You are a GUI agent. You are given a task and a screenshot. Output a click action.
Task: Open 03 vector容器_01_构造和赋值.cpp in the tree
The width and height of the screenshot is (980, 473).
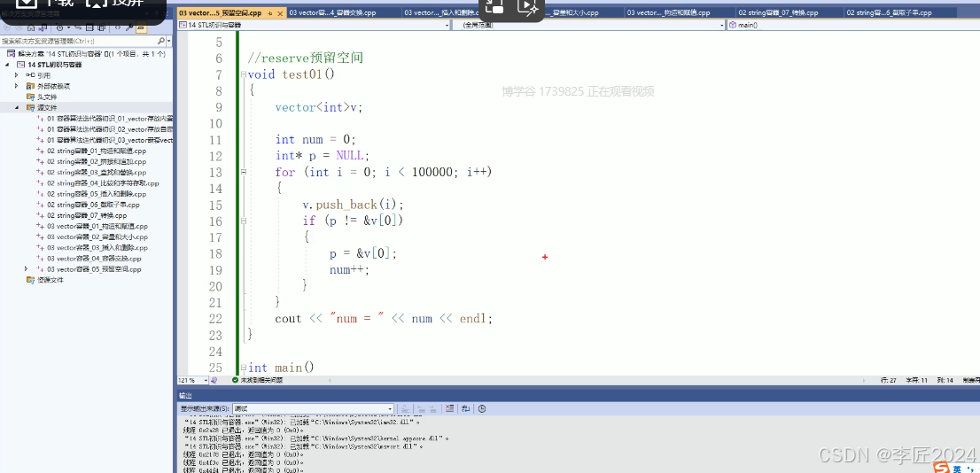coord(97,226)
